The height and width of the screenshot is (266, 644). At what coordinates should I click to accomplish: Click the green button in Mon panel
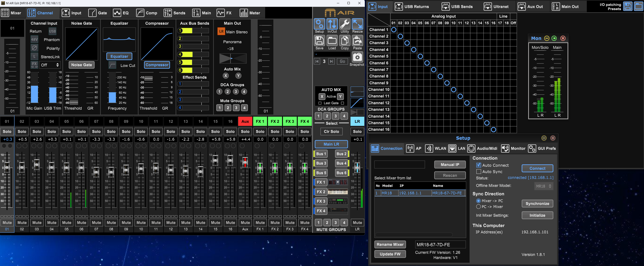(554, 38)
